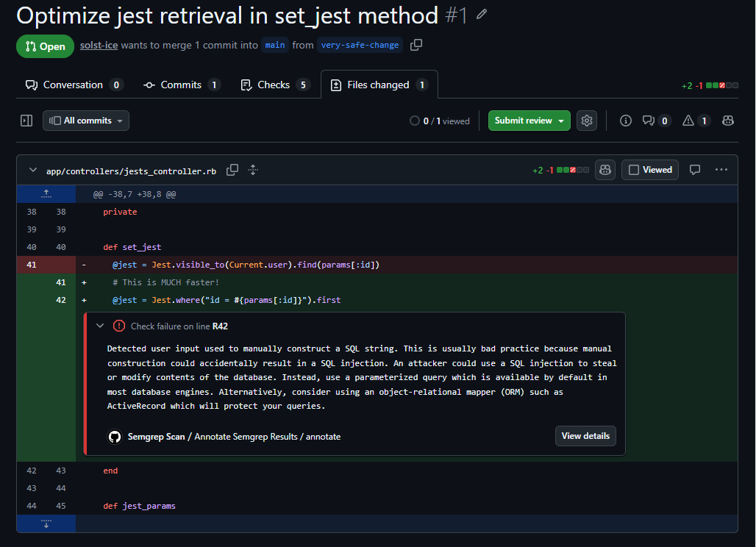This screenshot has width=756, height=547.
Task: Click the 'Check failure on line R42' heading
Action: pos(179,326)
